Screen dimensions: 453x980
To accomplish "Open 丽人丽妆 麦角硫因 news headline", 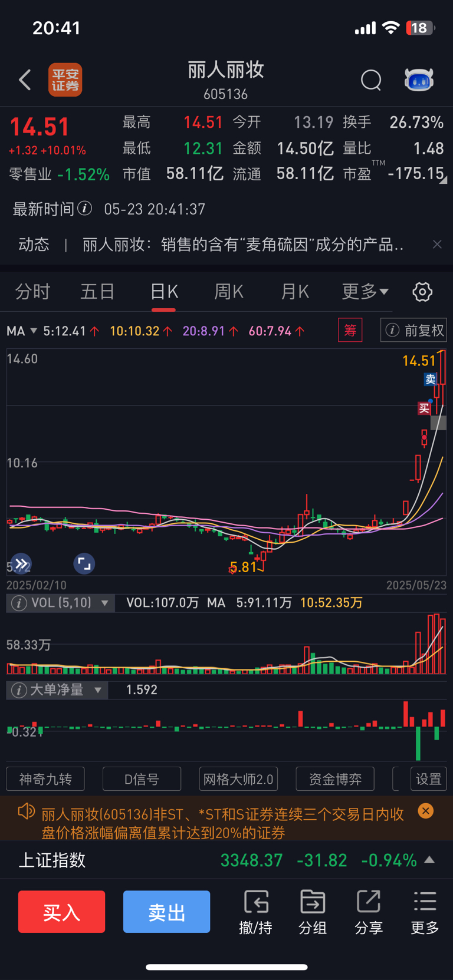I will pyautogui.click(x=243, y=244).
